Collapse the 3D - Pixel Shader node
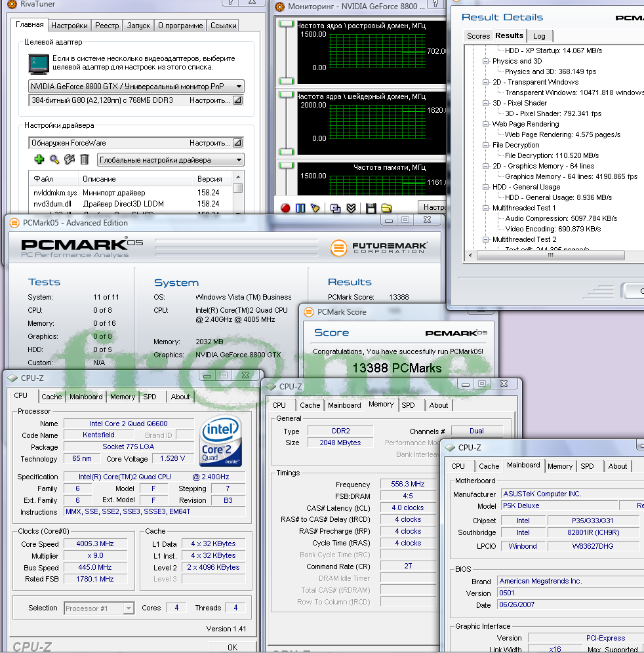The height and width of the screenshot is (653, 644). [x=485, y=103]
